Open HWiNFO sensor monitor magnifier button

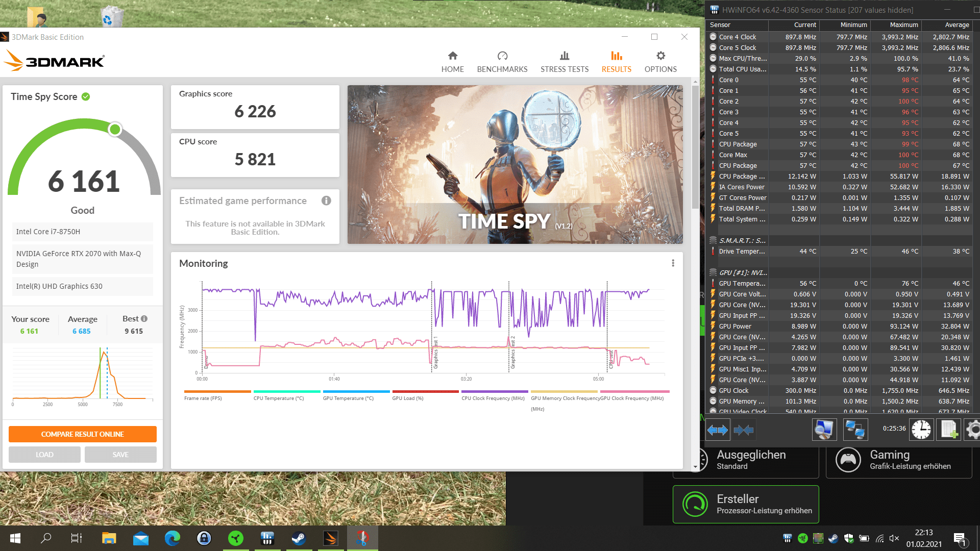(x=824, y=430)
